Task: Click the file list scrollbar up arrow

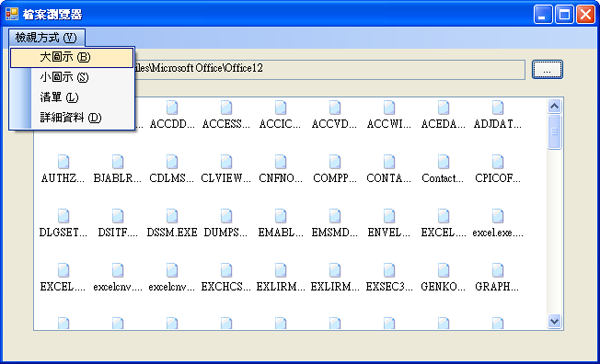Action: pos(554,106)
